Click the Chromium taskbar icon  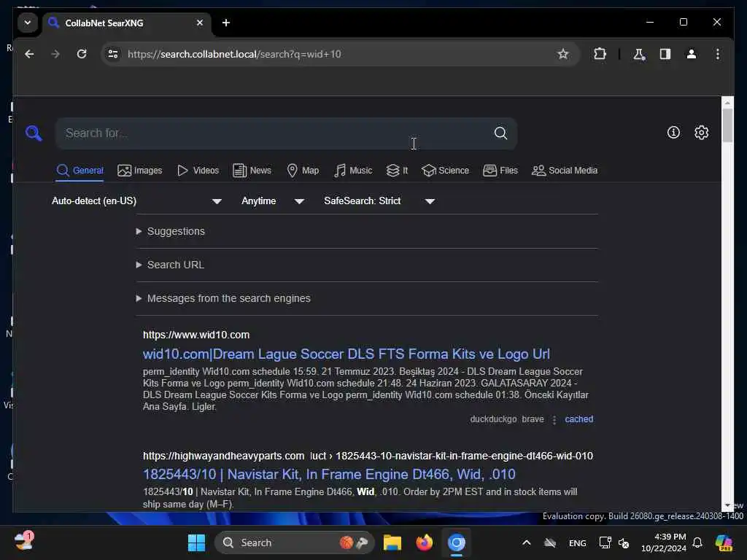tap(456, 542)
